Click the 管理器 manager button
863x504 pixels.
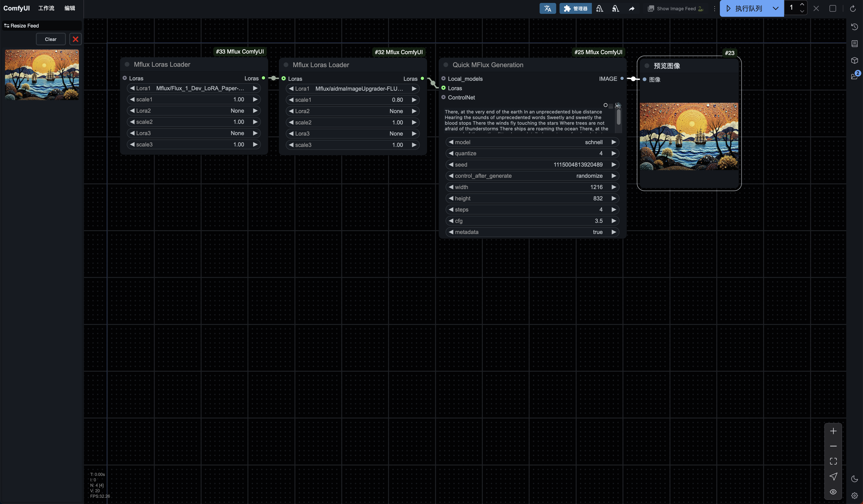pos(575,9)
